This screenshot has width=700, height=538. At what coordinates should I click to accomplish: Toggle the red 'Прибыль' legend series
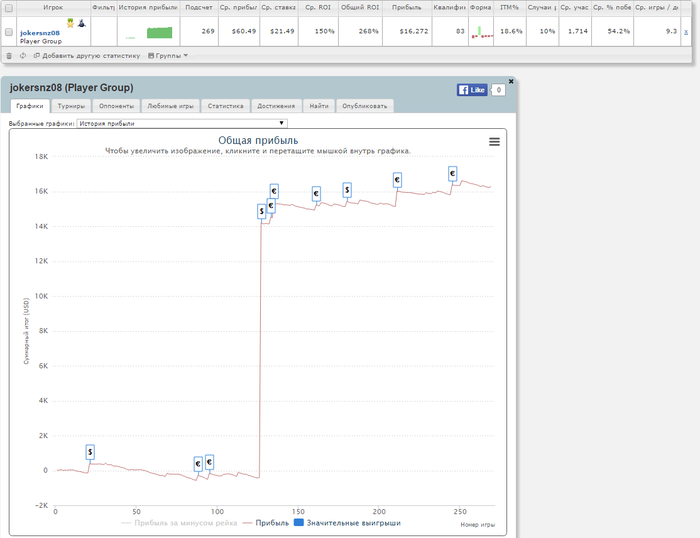[x=266, y=523]
